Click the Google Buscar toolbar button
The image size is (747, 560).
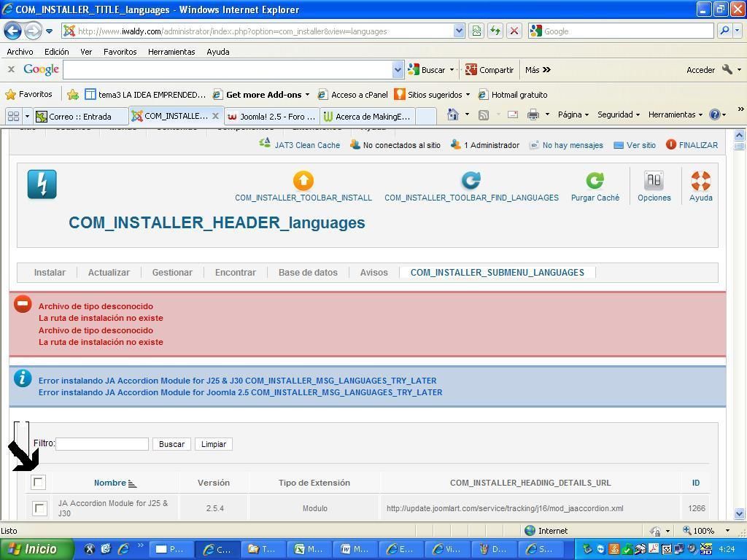tap(427, 69)
